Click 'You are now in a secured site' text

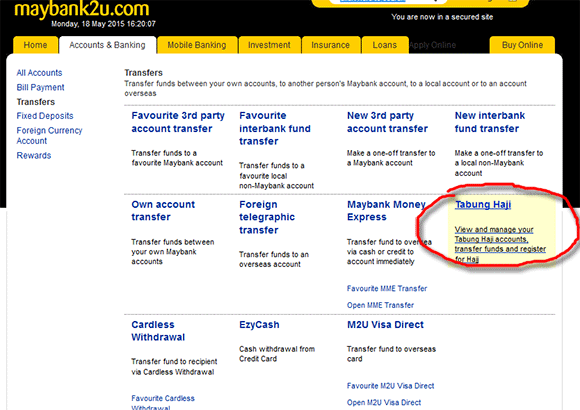click(442, 17)
